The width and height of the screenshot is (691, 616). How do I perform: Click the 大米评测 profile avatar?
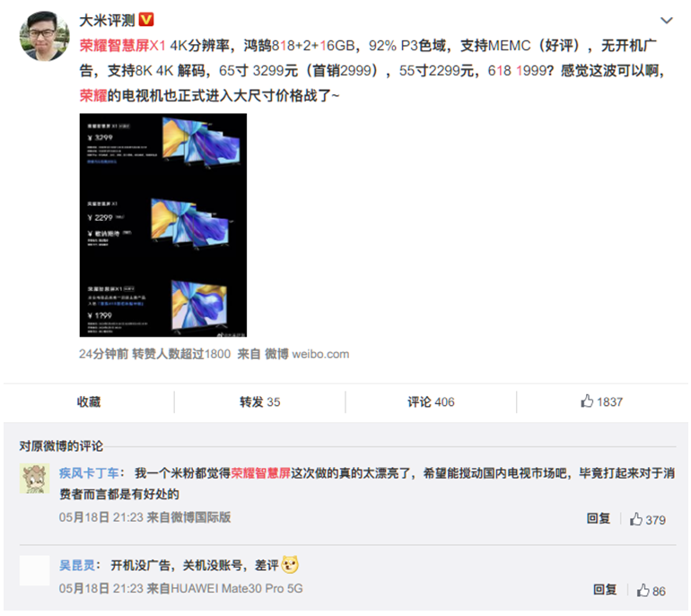click(44, 36)
